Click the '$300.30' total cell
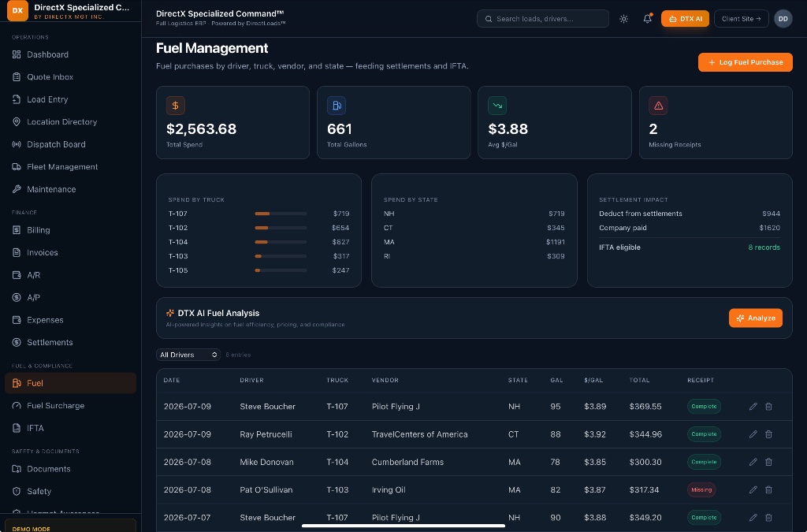 [645, 462]
